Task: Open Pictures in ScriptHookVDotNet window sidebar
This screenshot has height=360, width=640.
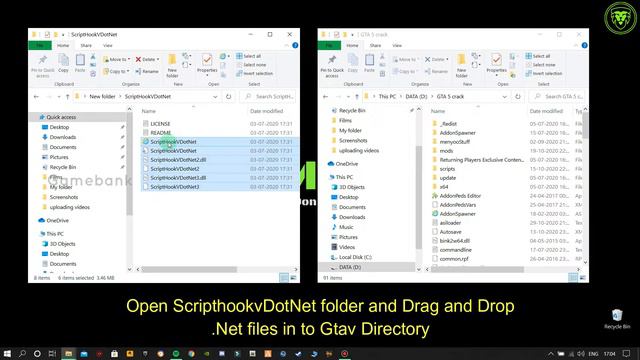Action: [59, 157]
